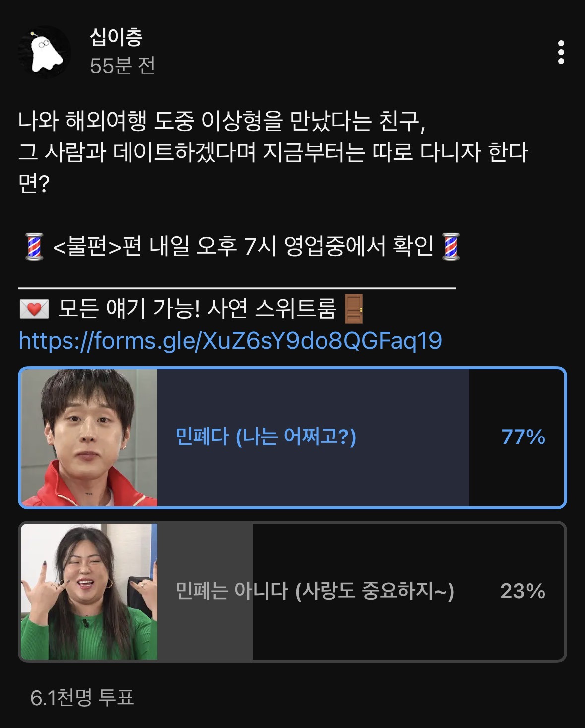Tap the green sweater woman poll thumbnail
Viewport: 585px width, 728px height.
(x=89, y=591)
